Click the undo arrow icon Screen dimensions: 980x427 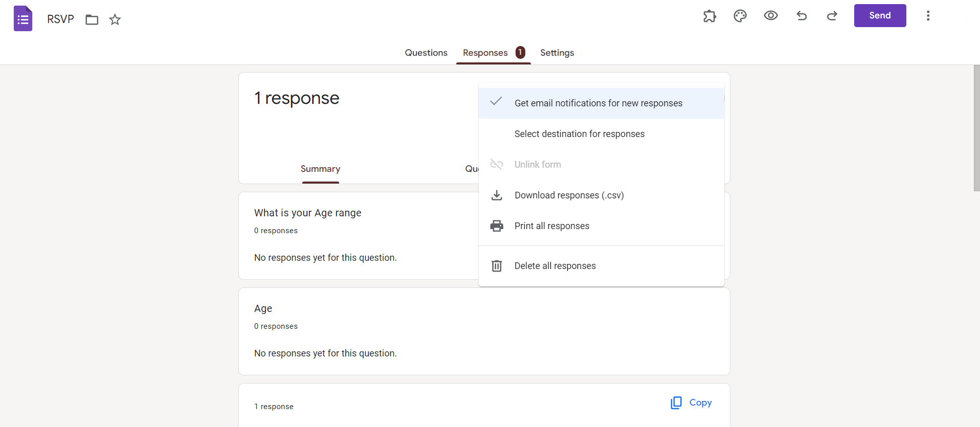(x=801, y=16)
